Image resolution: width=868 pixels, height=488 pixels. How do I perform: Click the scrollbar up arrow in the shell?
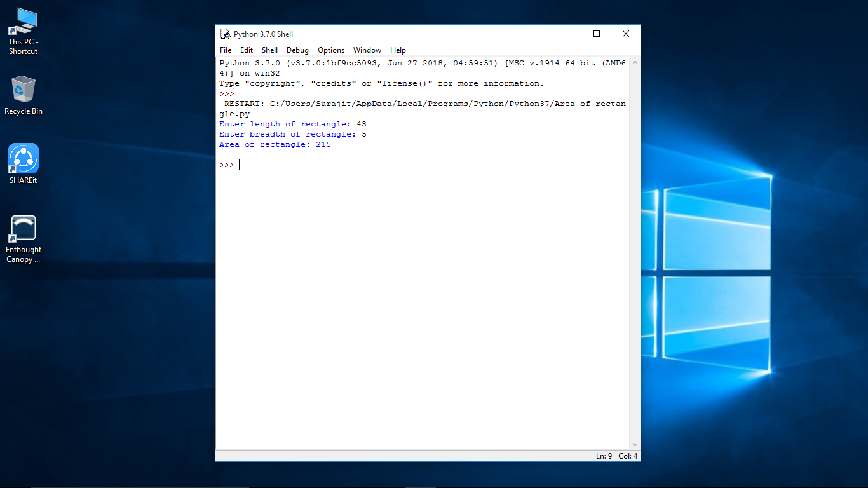point(635,62)
